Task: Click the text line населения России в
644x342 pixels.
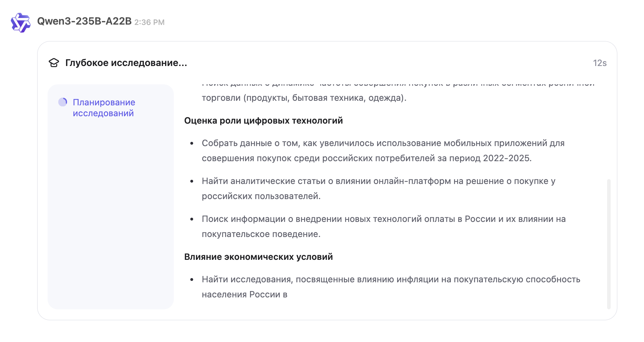Action: 244,295
